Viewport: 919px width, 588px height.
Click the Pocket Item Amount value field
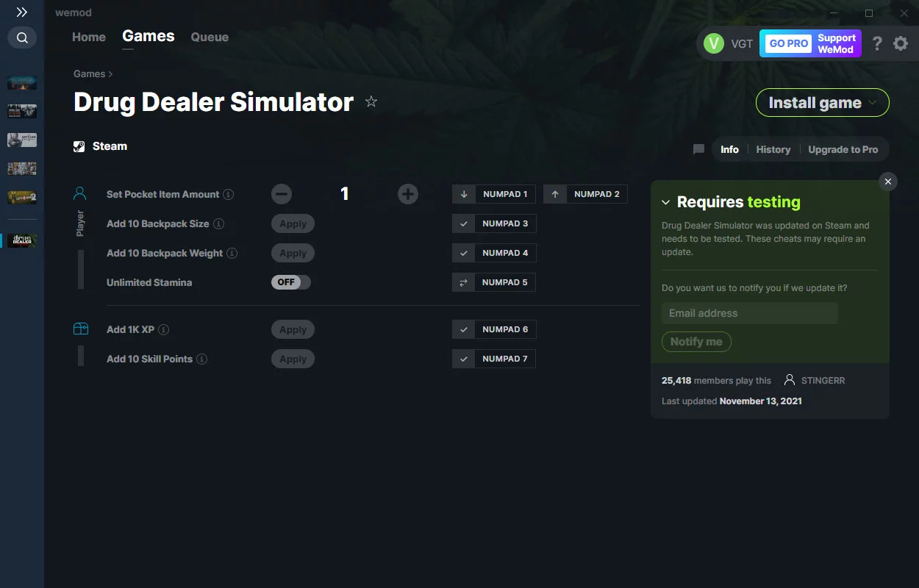click(345, 194)
